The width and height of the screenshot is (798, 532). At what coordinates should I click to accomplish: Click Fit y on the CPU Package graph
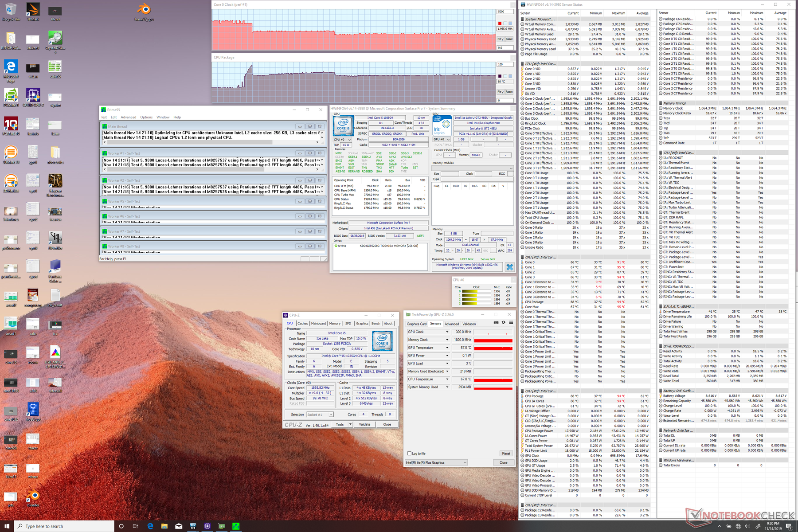(x=500, y=92)
